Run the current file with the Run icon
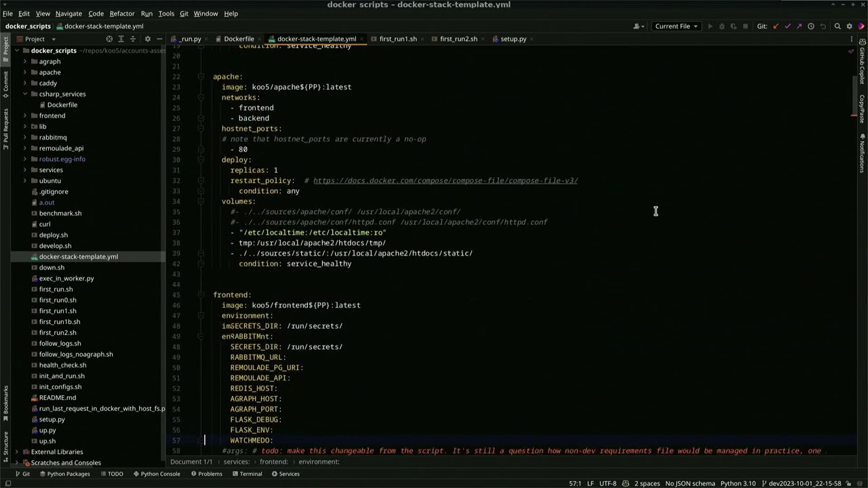This screenshot has height=488, width=868. pyautogui.click(x=710, y=26)
